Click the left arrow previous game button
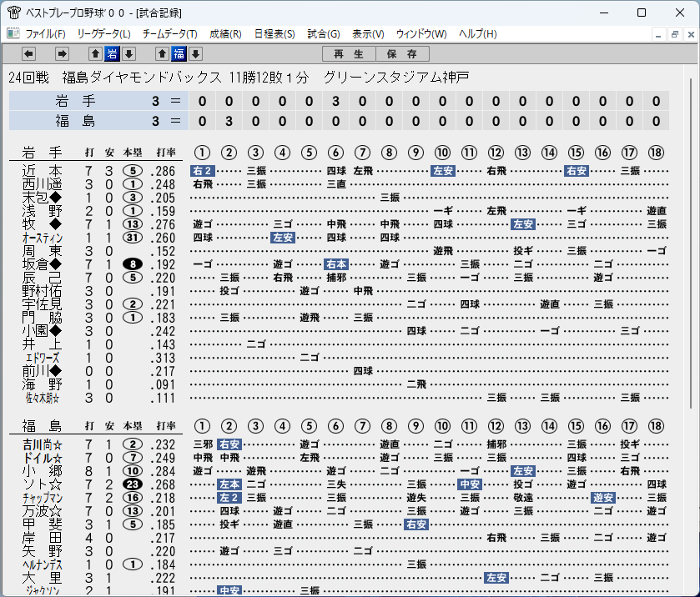This screenshot has width=700, height=597. pos(28,54)
